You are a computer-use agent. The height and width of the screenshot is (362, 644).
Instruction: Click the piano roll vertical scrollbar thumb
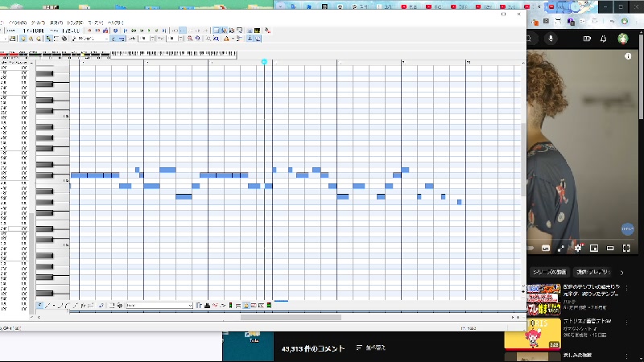tap(523, 159)
